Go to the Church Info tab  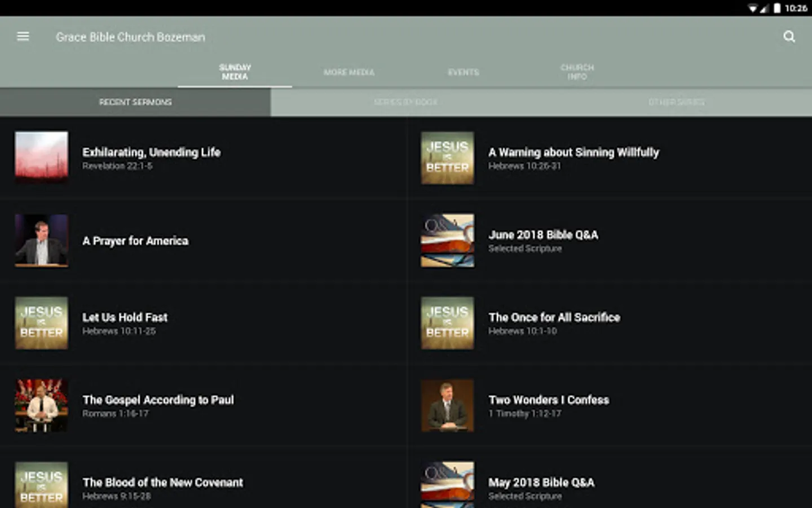(577, 72)
